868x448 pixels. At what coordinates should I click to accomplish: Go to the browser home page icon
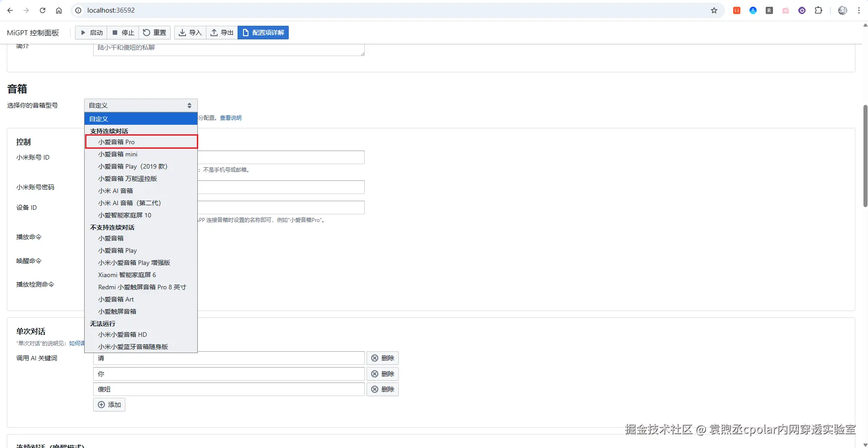point(59,10)
